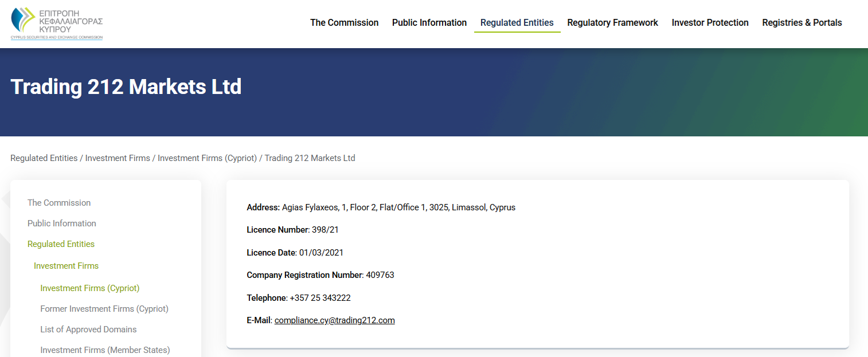
Task: Click licence date 01/03/2021
Action: tap(321, 253)
